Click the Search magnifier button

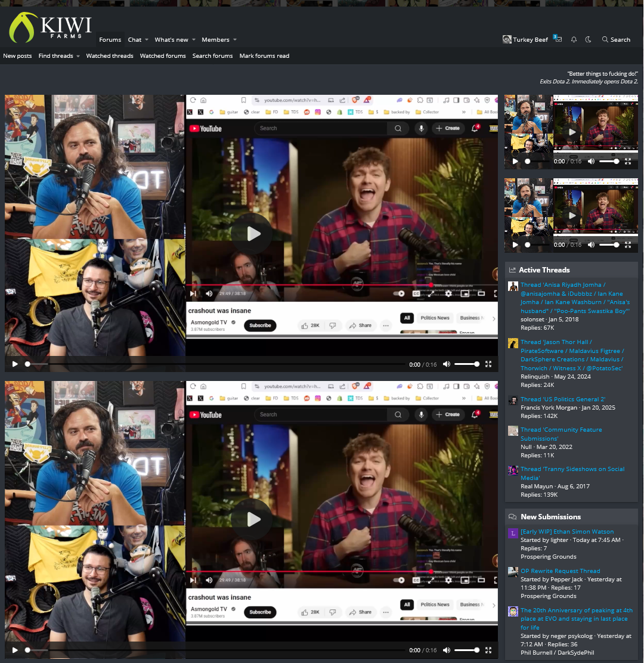coord(616,39)
